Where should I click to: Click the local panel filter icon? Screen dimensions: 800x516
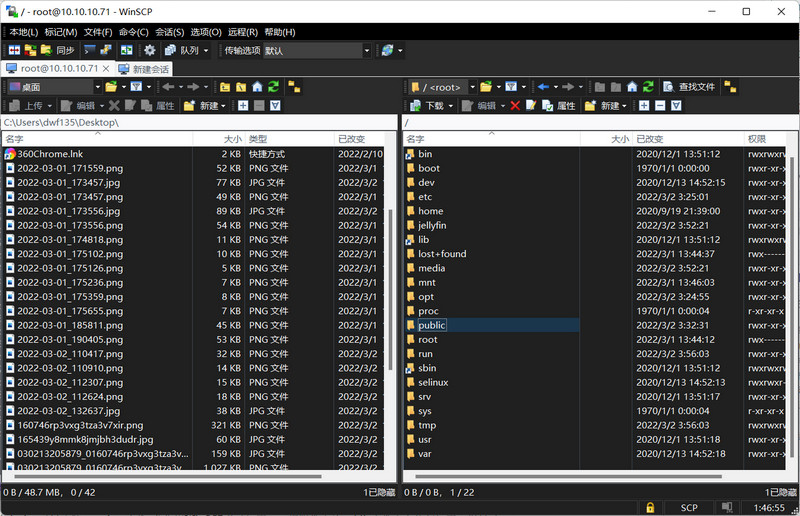click(x=136, y=87)
